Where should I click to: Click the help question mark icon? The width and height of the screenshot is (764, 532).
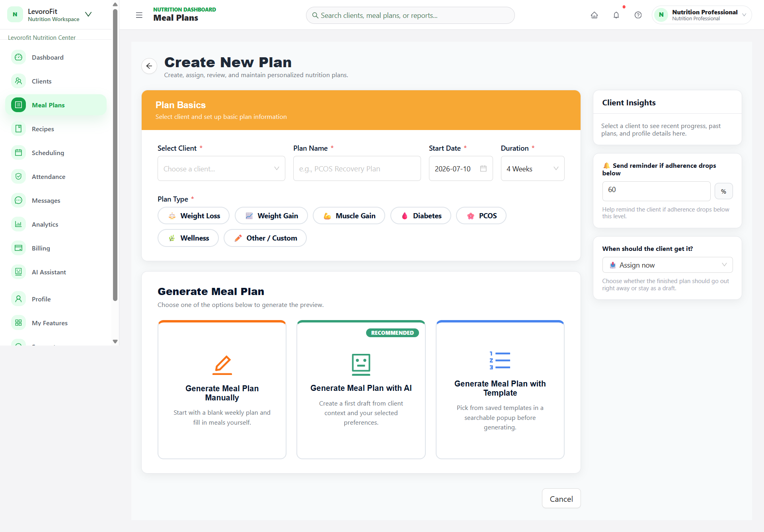pos(638,15)
